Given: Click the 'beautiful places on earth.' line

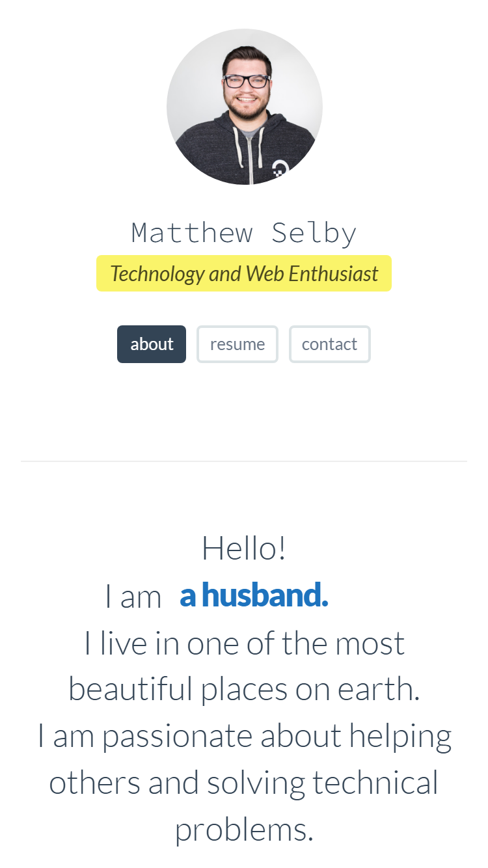Looking at the screenshot, I should [244, 690].
